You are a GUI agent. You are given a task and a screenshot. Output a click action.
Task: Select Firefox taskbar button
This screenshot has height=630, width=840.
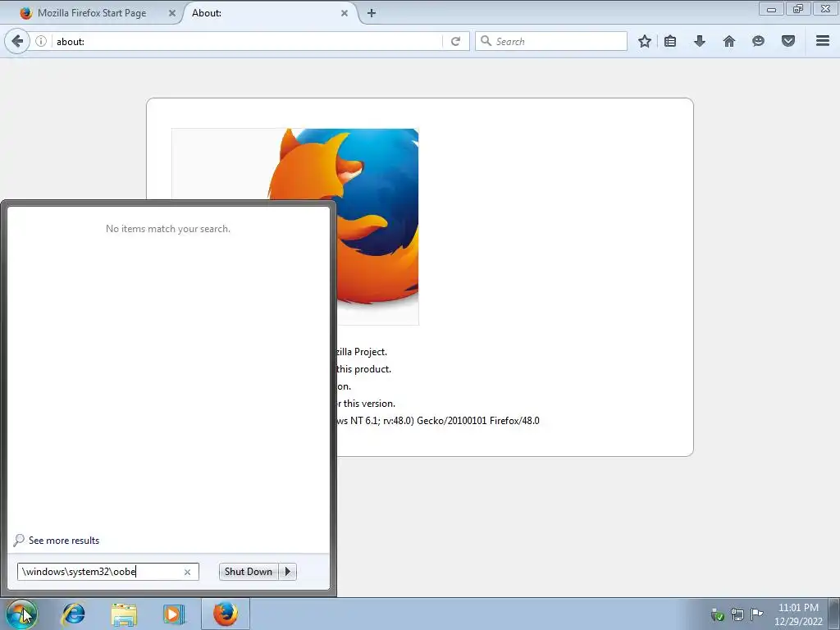(x=226, y=614)
